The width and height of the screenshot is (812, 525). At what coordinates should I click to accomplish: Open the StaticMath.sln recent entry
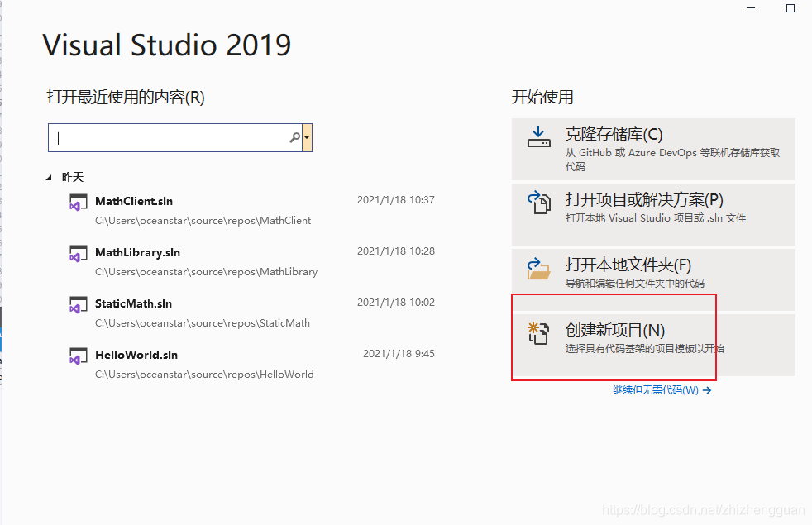[x=252, y=313]
